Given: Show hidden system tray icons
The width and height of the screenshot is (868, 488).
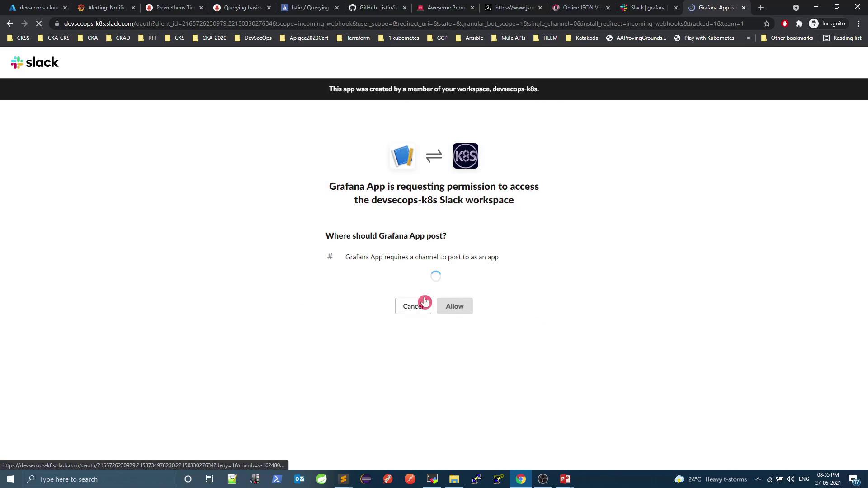Looking at the screenshot, I should point(758,479).
